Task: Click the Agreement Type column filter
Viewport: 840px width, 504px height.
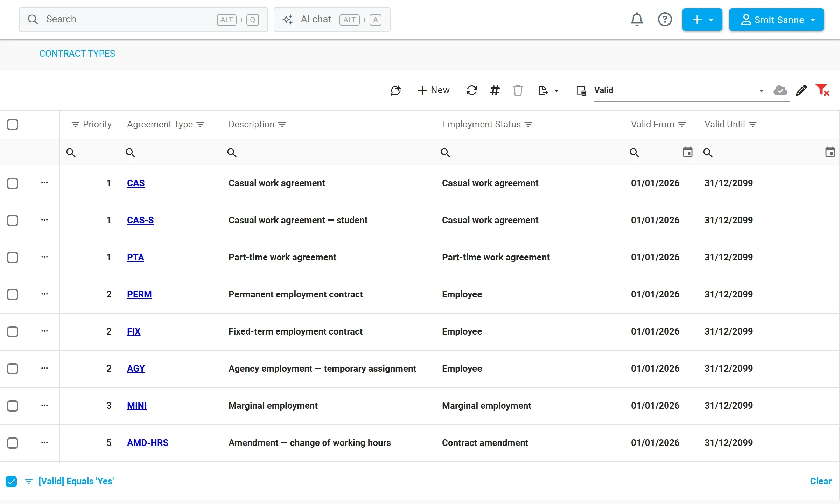Action: (200, 125)
